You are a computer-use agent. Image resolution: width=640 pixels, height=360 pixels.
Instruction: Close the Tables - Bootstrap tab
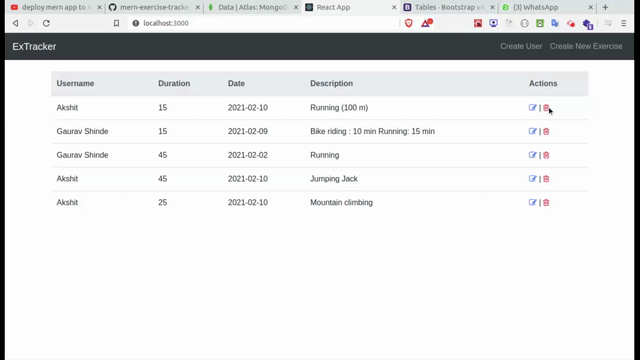pos(492,7)
